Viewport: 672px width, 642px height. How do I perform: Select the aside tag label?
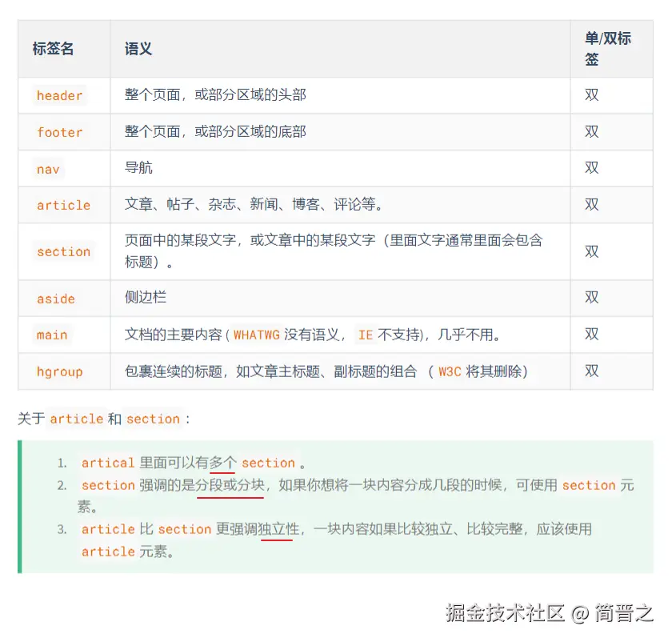tap(55, 298)
